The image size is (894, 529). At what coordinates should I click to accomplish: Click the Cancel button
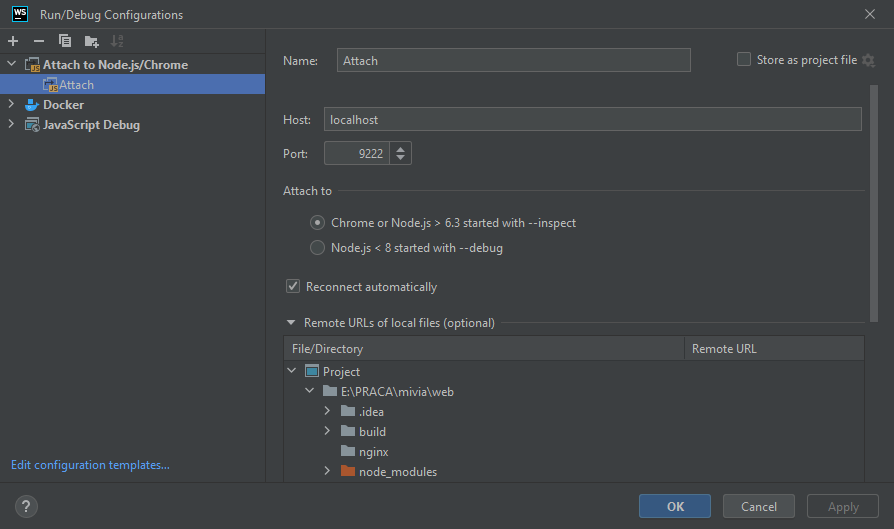click(x=758, y=506)
